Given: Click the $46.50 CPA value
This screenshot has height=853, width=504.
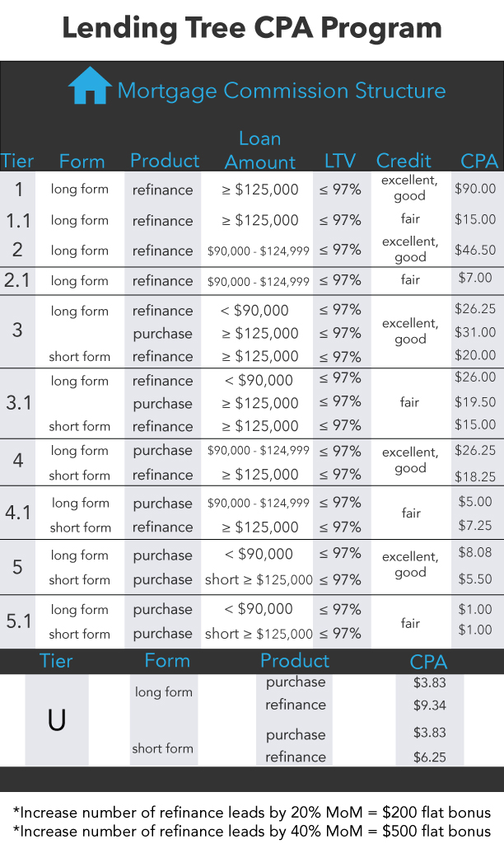Looking at the screenshot, I should click(x=475, y=250).
